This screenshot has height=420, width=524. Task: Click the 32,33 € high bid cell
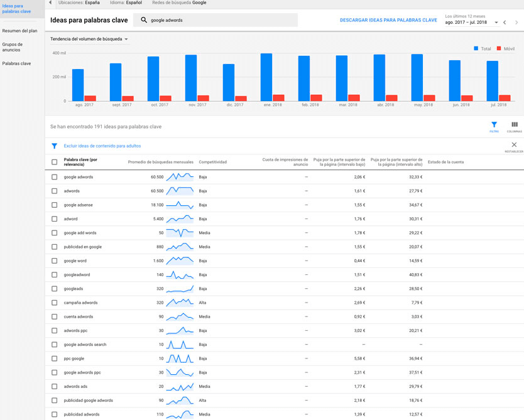[416, 177]
